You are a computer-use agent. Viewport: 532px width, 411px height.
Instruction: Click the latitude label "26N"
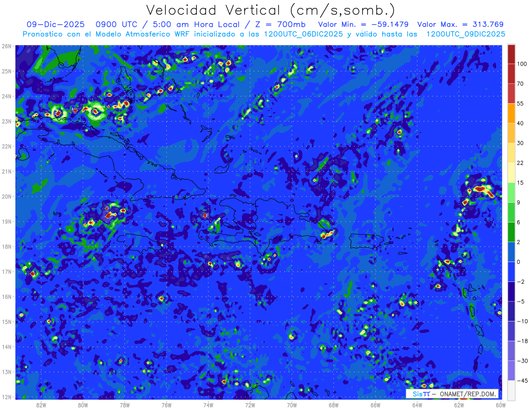(x=7, y=46)
